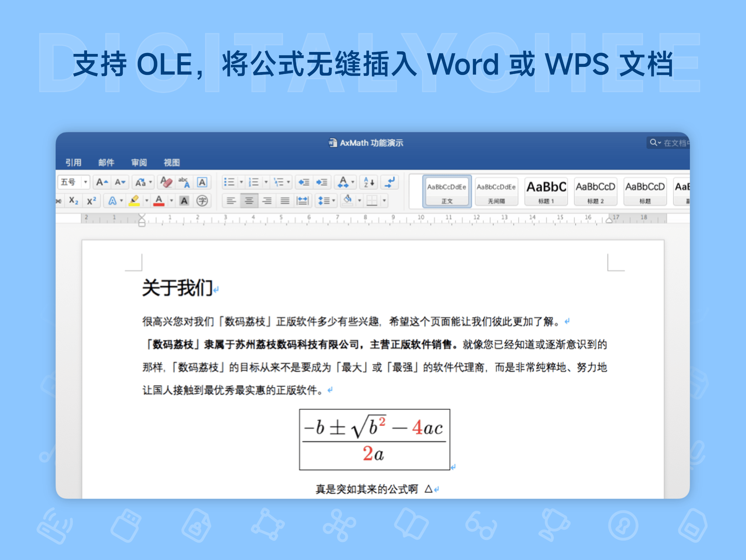Viewport: 746px width, 560px height.
Task: Click the enclose characters (带圈字符) icon
Action: click(x=203, y=201)
